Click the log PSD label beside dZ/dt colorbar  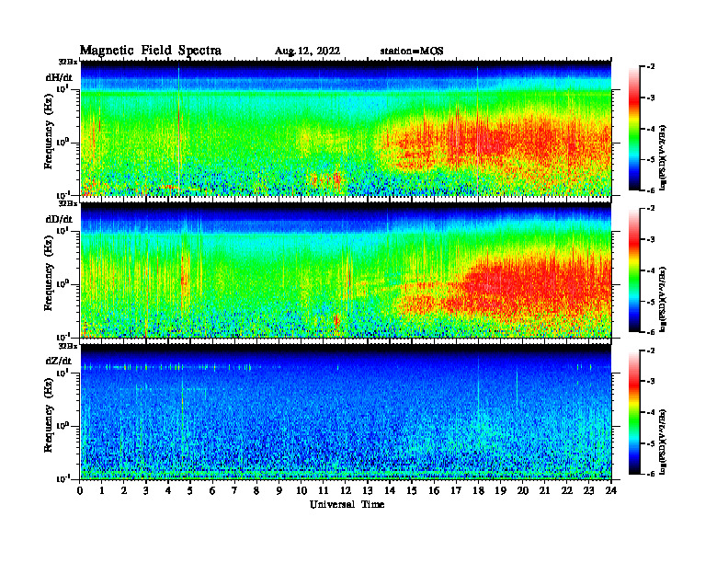[663, 441]
